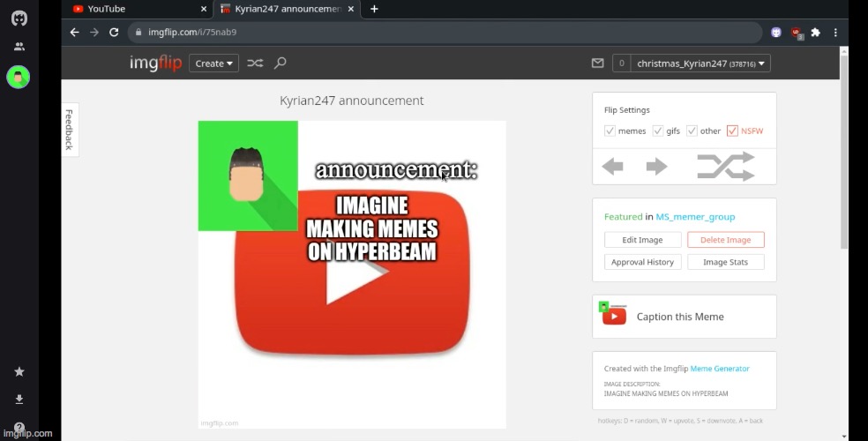
Task: Click the padlock site info icon
Action: click(138, 32)
